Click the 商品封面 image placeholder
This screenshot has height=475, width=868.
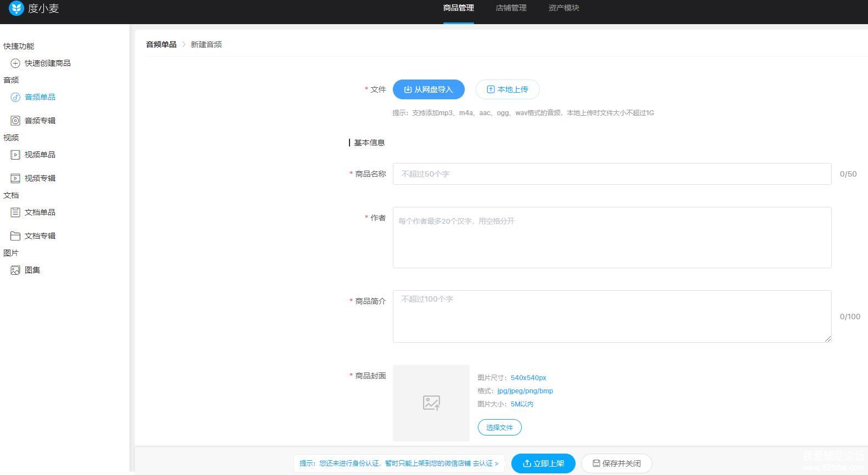(x=431, y=403)
